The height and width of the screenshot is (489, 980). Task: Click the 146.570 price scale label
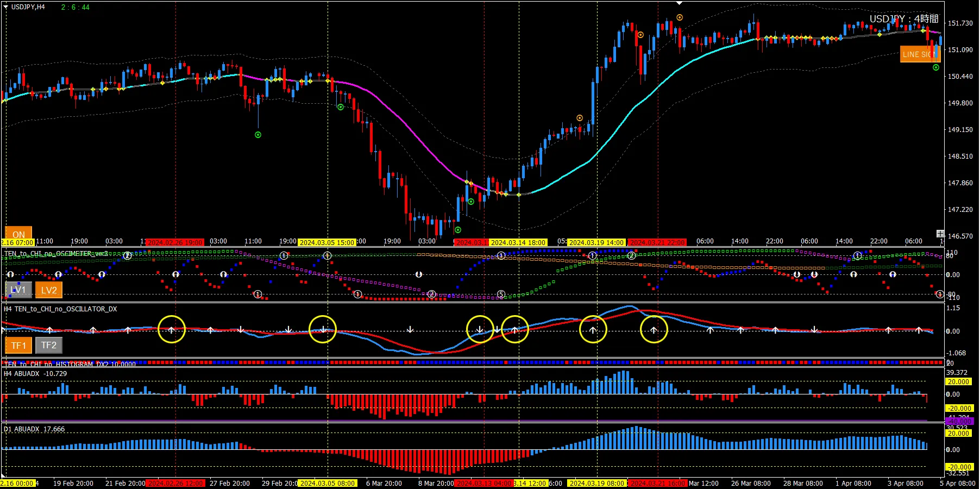tap(960, 236)
